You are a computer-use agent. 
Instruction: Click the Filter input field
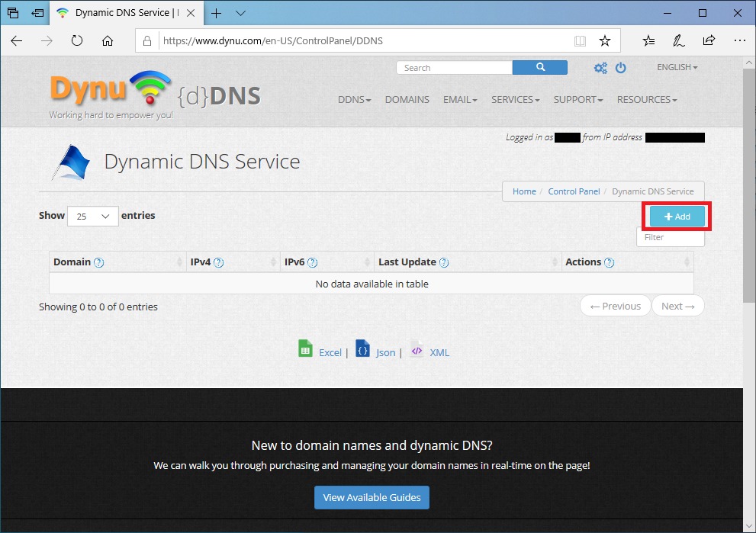[x=671, y=237]
